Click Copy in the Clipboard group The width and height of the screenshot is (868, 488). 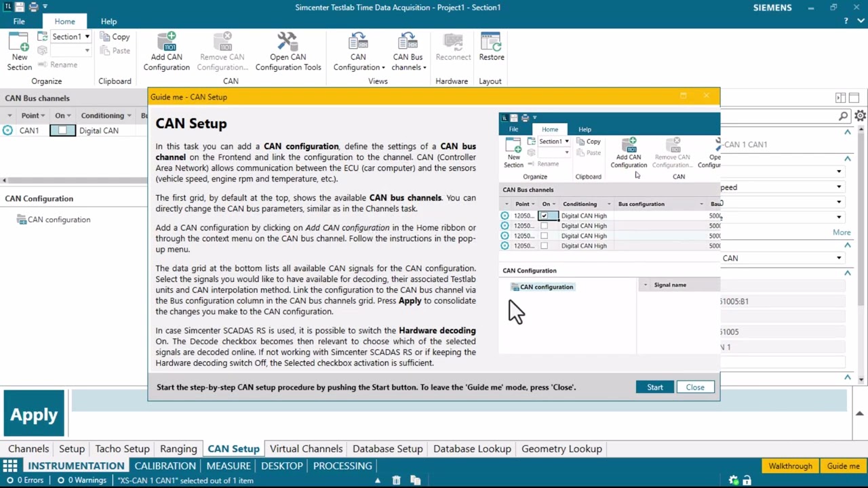[115, 37]
